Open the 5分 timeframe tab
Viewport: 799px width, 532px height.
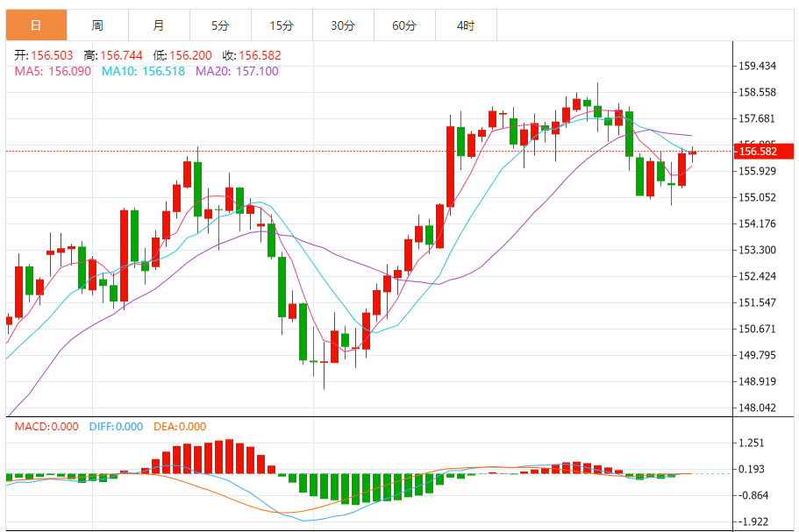(220, 25)
